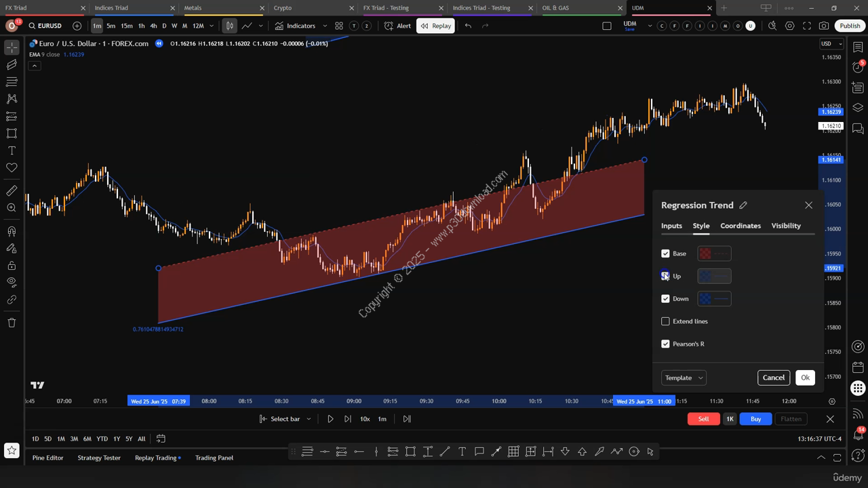Click the trash Remove objects icon
868x488 pixels.
12,323
